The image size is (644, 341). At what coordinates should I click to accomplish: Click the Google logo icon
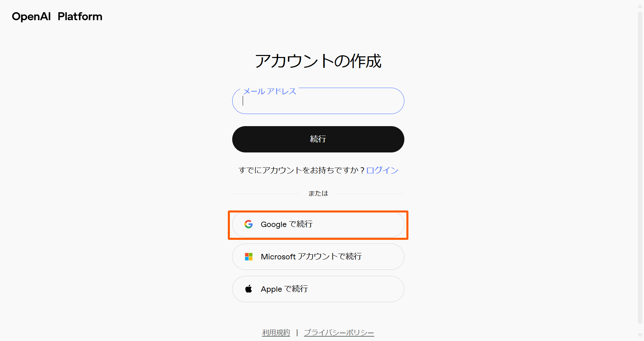click(248, 224)
